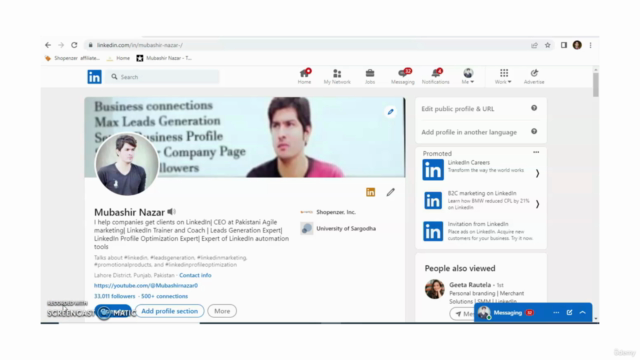This screenshot has width=640, height=360.
Task: Click the Add profile section button
Action: point(169,311)
